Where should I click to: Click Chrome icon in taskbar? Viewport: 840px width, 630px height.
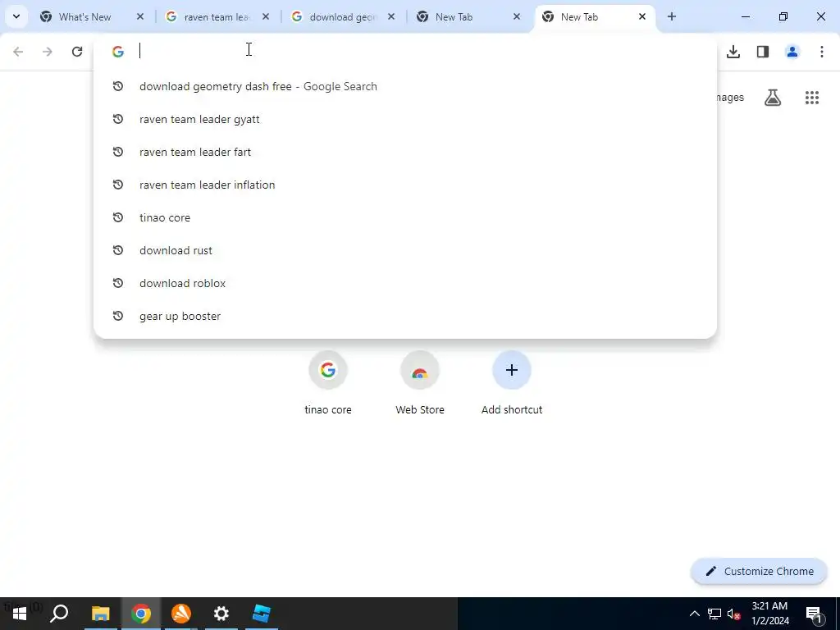pos(141,614)
